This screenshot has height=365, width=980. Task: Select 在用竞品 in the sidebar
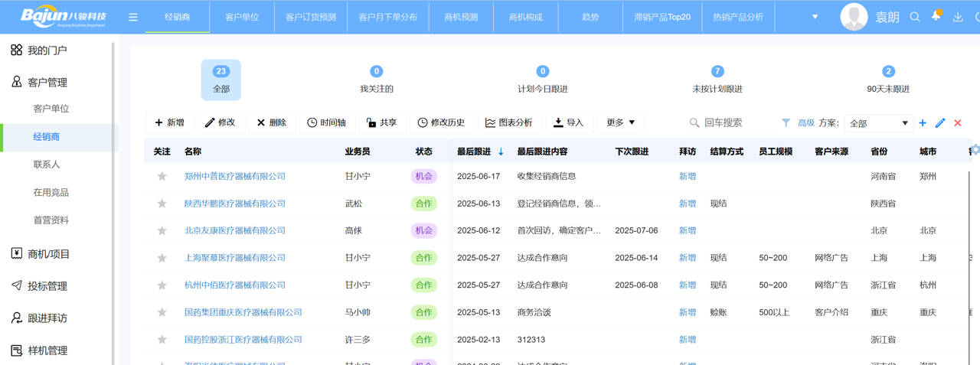pyautogui.click(x=51, y=192)
